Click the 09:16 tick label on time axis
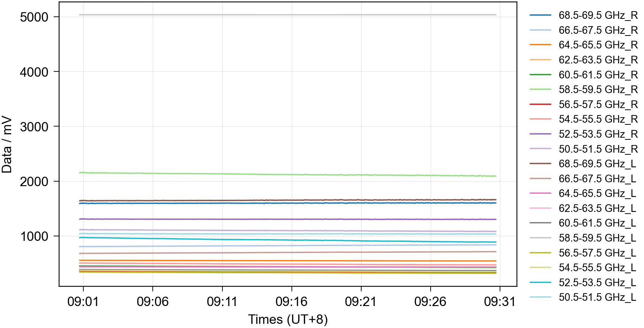The height and width of the screenshot is (328, 644). pos(291,302)
